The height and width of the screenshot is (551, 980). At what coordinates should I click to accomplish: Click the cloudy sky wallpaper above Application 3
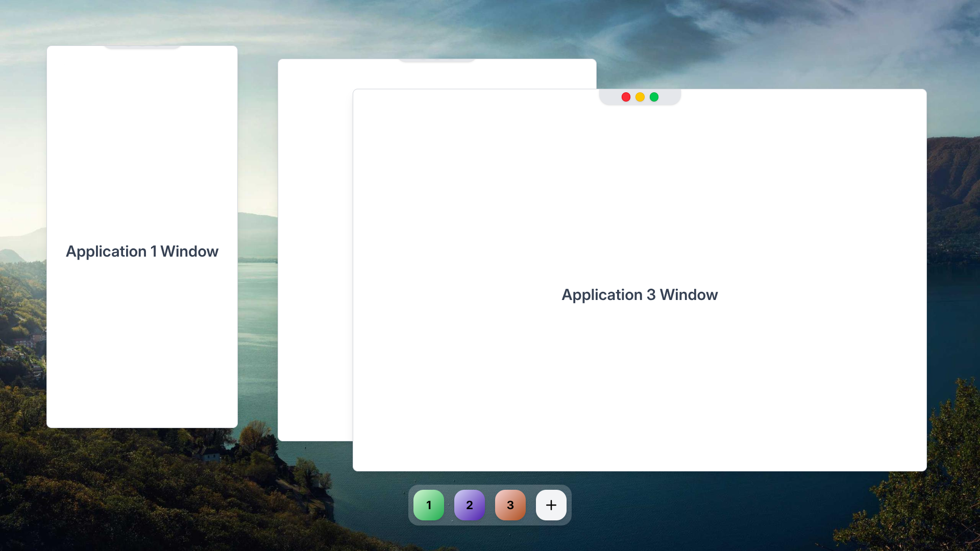(766, 41)
